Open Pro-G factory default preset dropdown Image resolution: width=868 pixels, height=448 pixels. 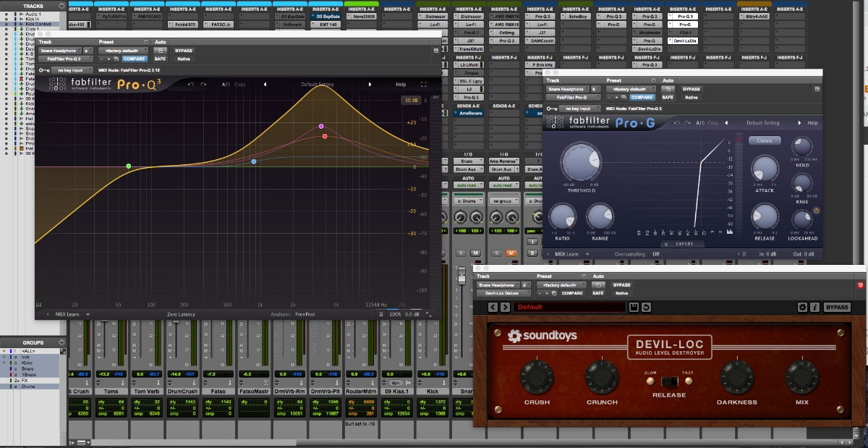click(631, 89)
